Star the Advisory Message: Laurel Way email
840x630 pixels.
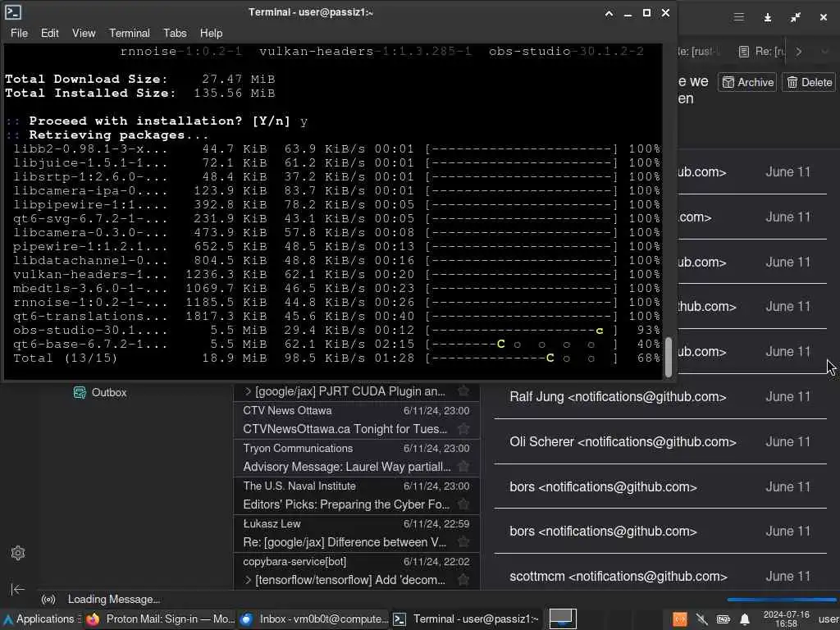(463, 466)
